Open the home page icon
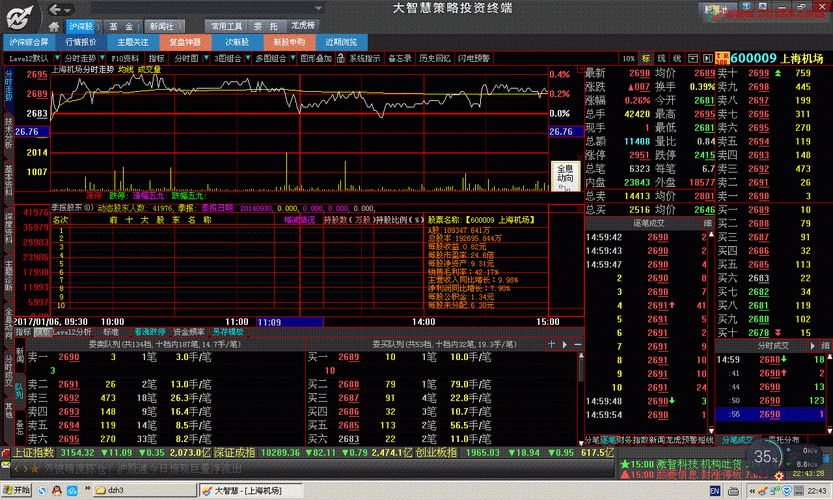The image size is (833, 500). pyautogui.click(x=54, y=27)
